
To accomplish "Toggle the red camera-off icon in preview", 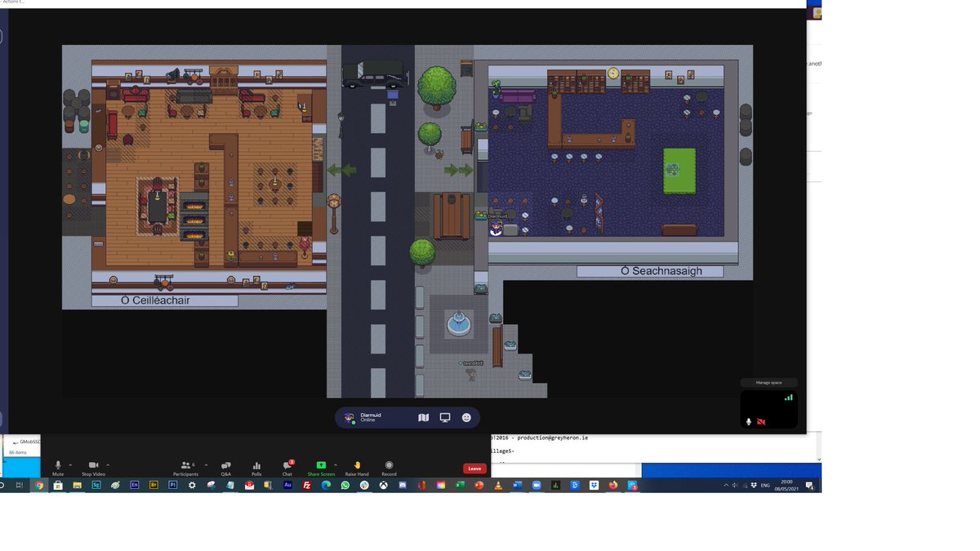I will tap(761, 422).
